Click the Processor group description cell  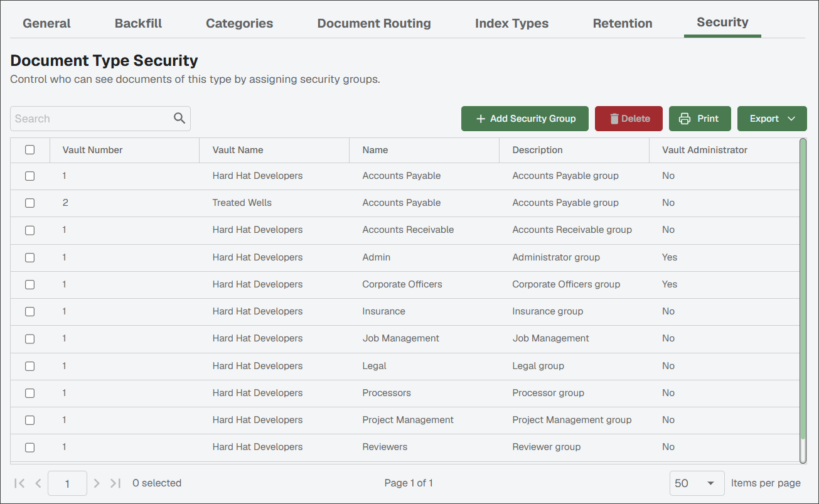pyautogui.click(x=549, y=393)
